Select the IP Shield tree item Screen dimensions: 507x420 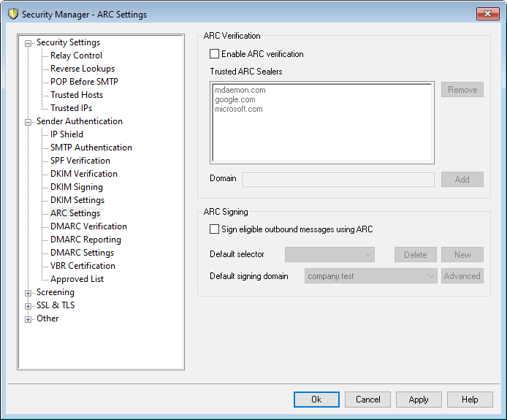pos(66,134)
